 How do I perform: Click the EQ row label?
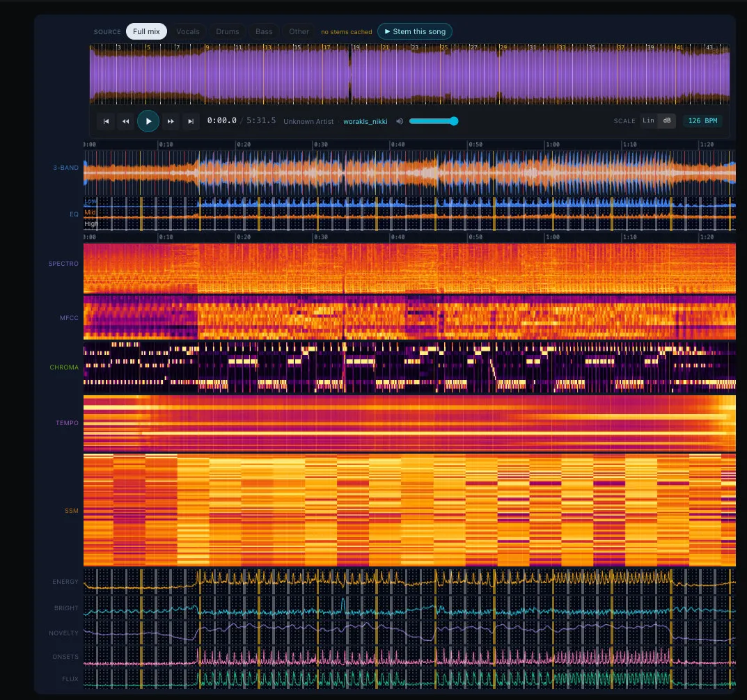74,214
